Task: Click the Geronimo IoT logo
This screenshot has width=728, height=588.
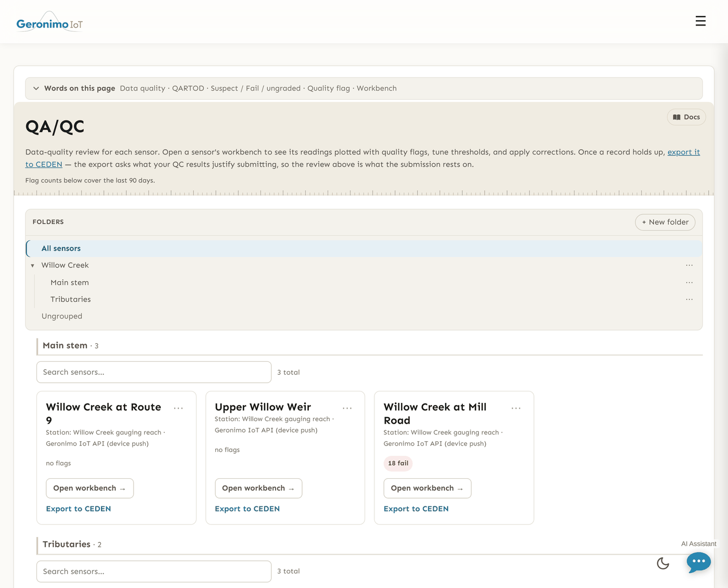Action: [x=49, y=22]
